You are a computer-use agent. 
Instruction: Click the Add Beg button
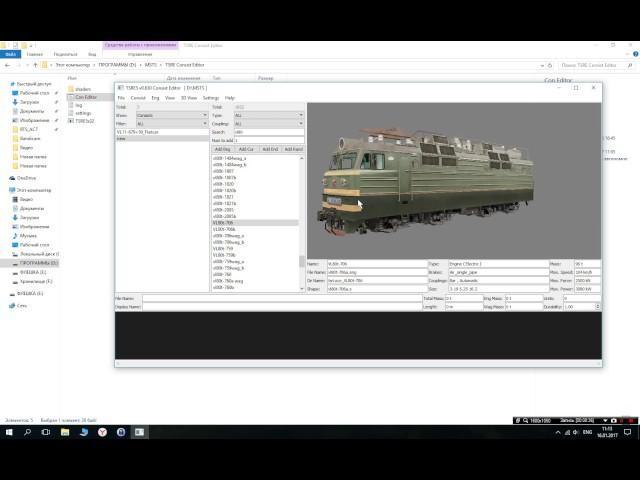223,149
